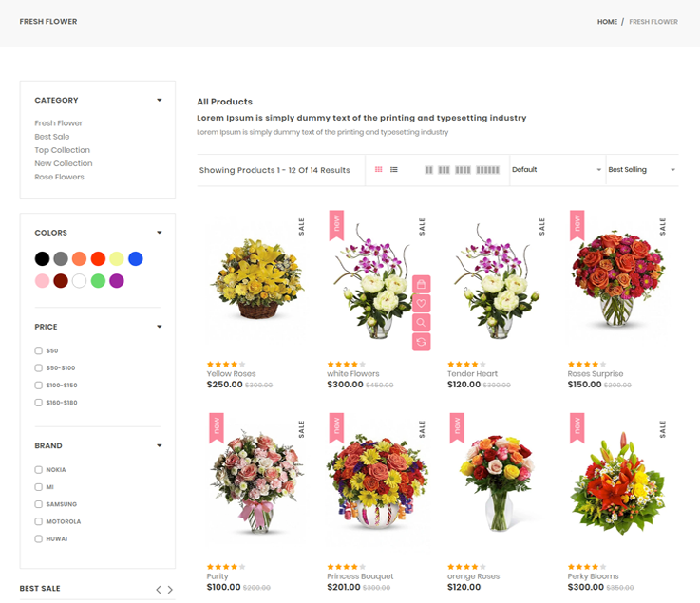Open the Best Selling dropdown
The height and width of the screenshot is (603, 700).
coord(641,170)
